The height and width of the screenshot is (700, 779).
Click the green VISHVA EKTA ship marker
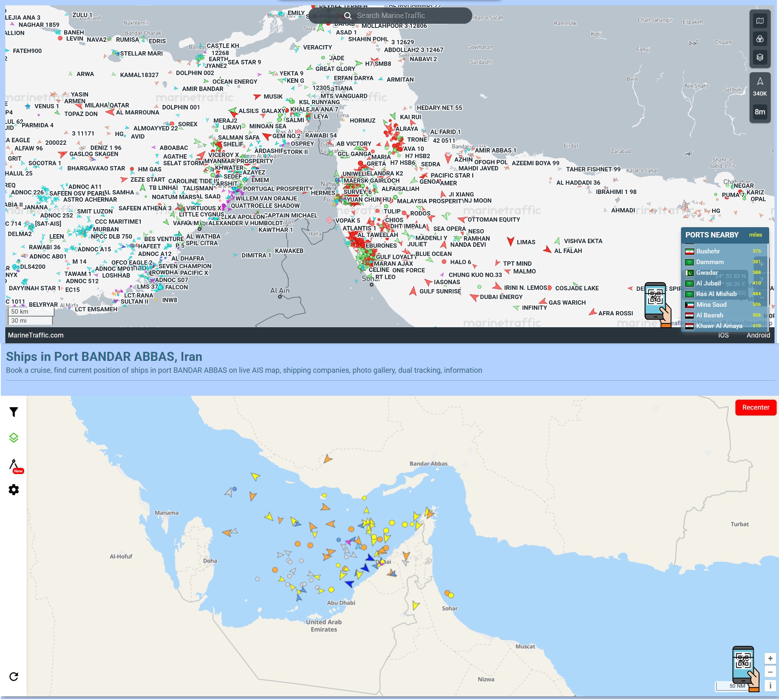(557, 241)
